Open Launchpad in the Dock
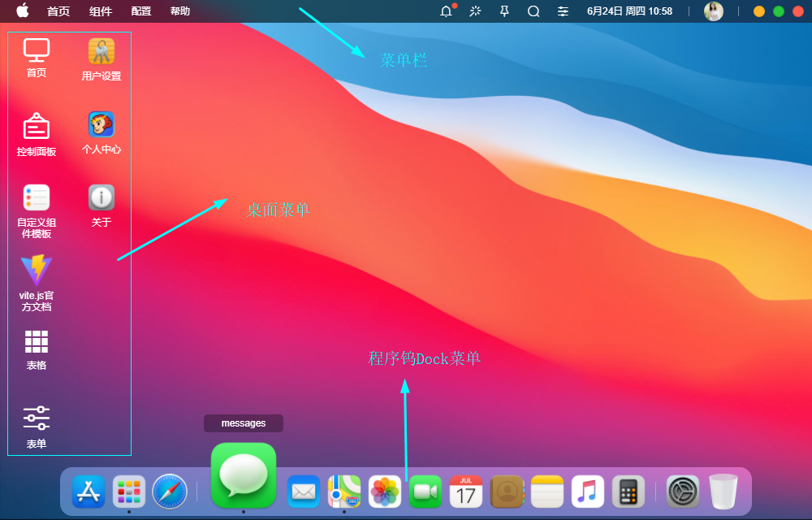The image size is (812, 520). pos(129,492)
